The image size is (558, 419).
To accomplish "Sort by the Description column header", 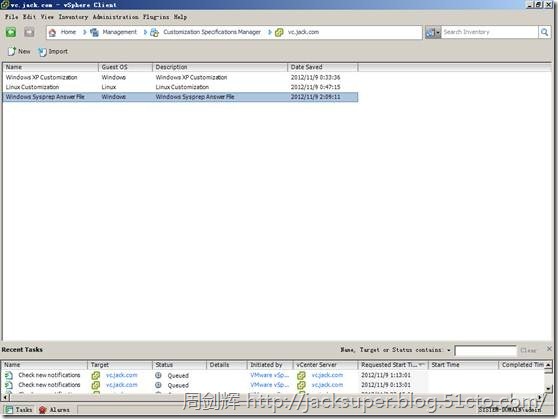I will click(220, 67).
